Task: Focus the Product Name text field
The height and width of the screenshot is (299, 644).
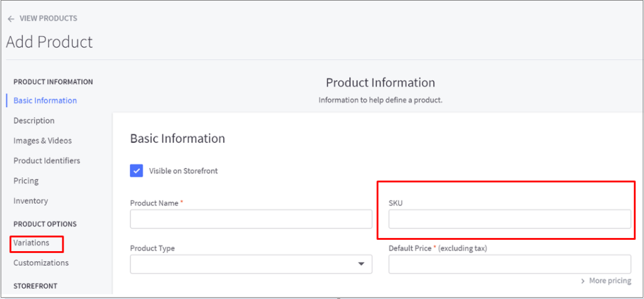Action: coord(251,219)
